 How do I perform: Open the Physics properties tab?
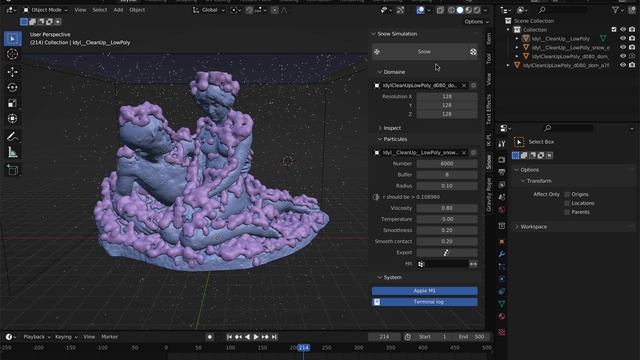502,279
